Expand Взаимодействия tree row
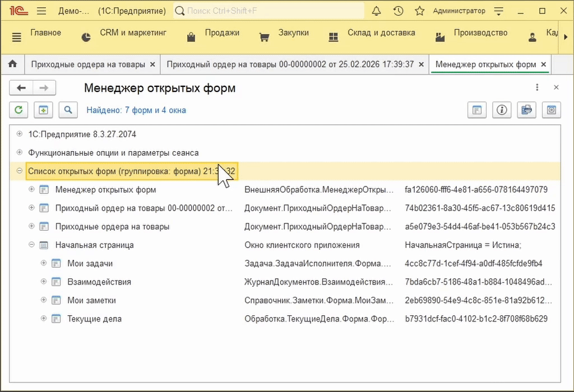 [44, 281]
